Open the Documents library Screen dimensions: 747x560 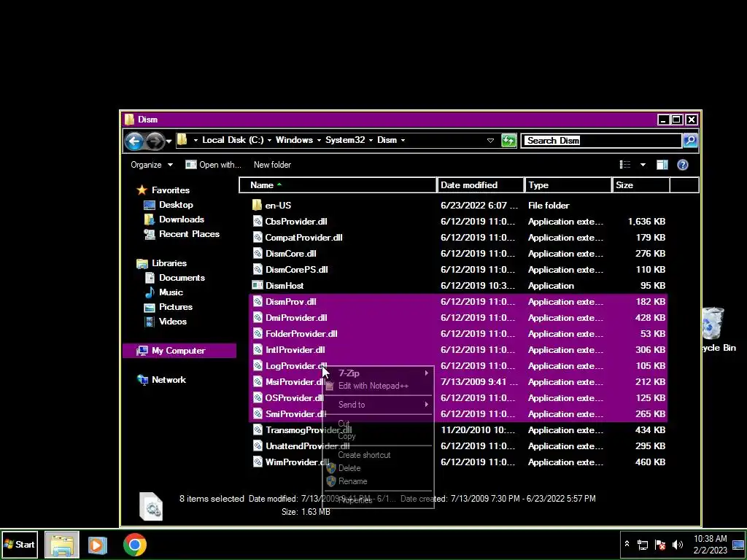182,278
